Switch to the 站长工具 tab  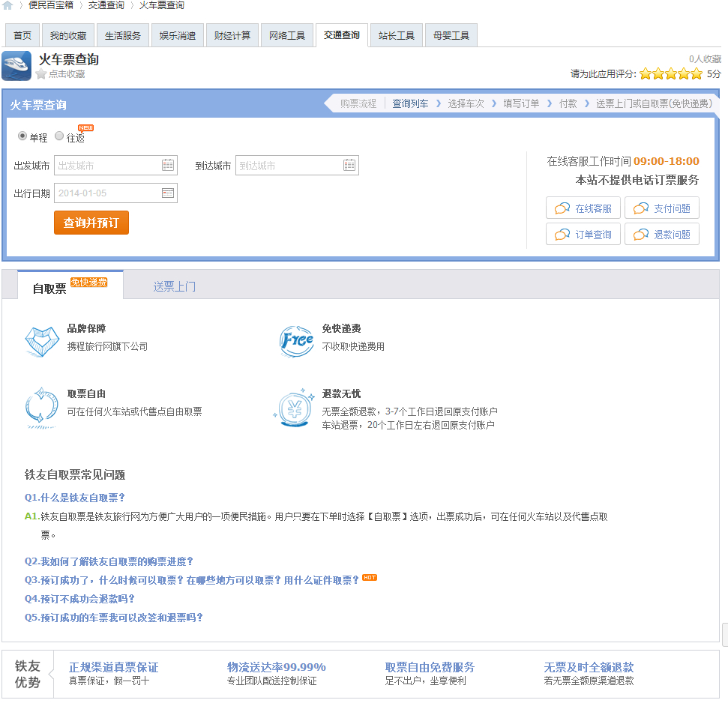396,34
